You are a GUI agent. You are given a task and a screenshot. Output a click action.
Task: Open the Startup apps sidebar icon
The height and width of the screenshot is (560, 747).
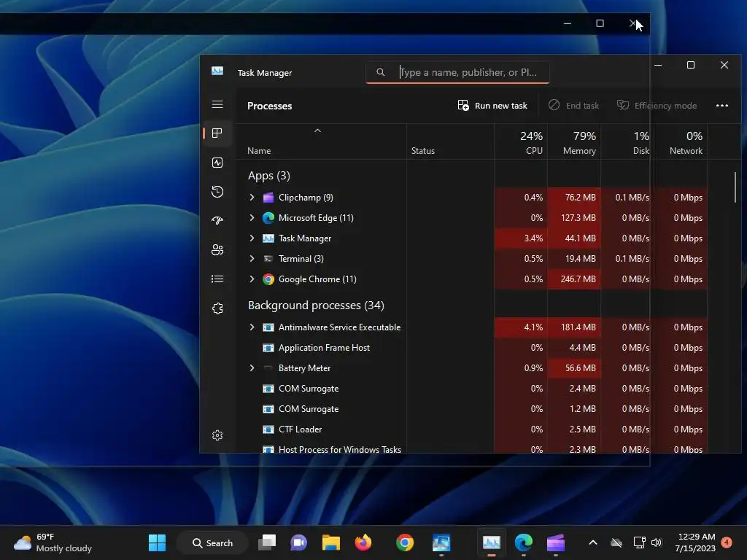(217, 220)
